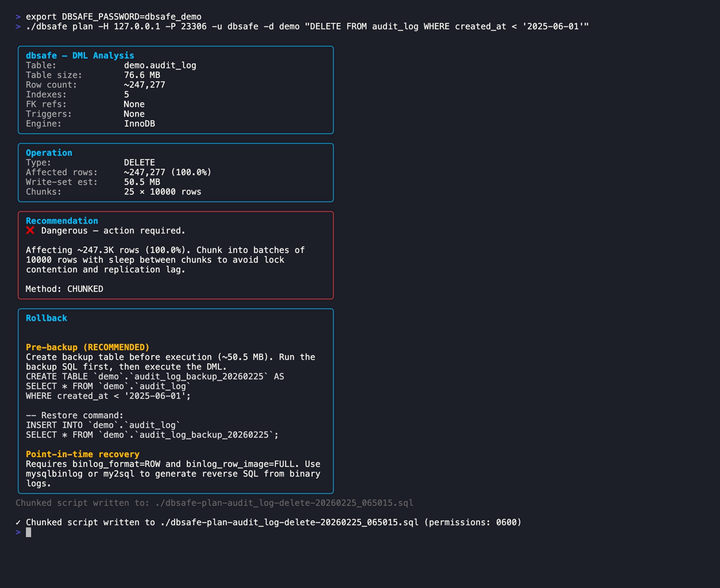The image size is (720, 588).
Task: Click the WHERE created_at < '2025-06-01'; line
Action: coord(108,395)
